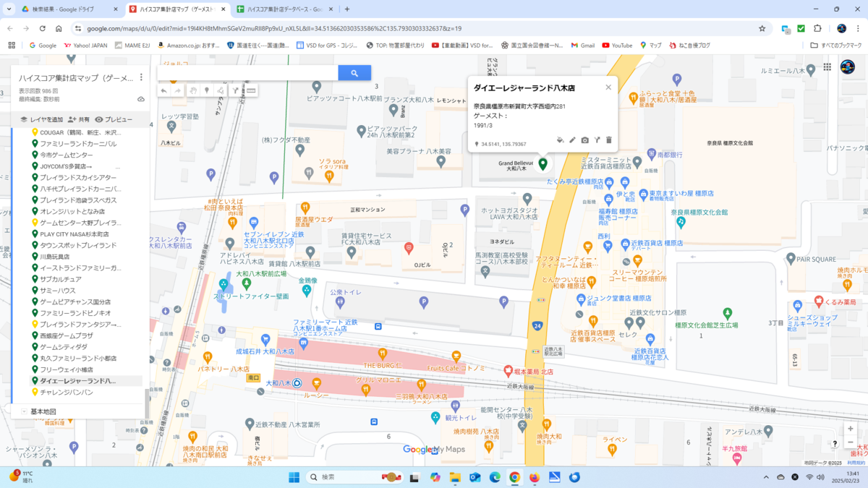Screen dimensions: 868x488
Task: Open the Chrome tab search dropdown arrow
Action: [9, 9]
